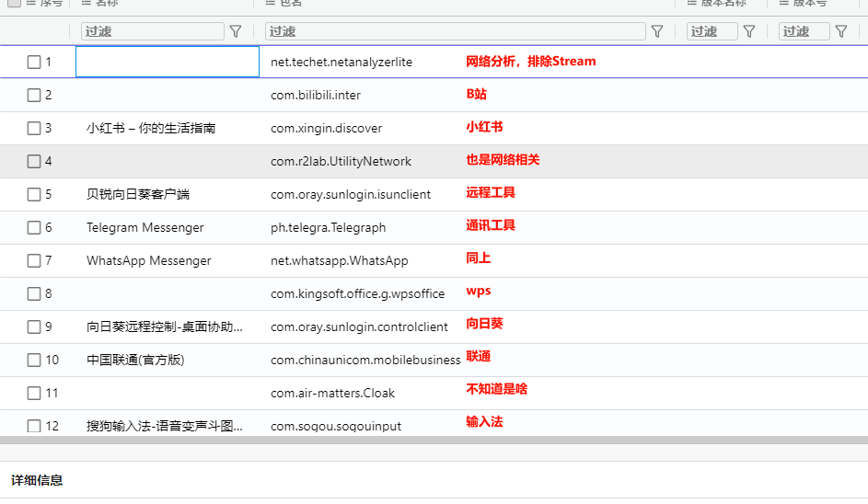Click the horizontal scrollbar below the table
The height and width of the screenshot is (504, 868).
coord(434,441)
